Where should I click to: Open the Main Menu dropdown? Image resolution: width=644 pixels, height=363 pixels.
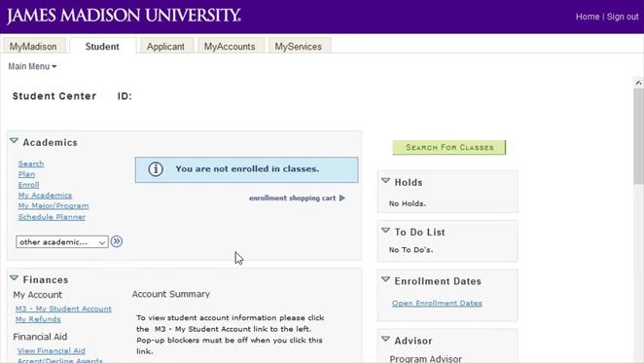point(32,66)
